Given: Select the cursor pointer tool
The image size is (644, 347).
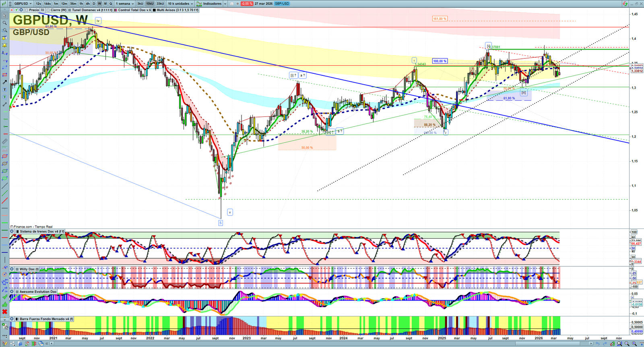Looking at the screenshot, I should (x=4, y=16).
